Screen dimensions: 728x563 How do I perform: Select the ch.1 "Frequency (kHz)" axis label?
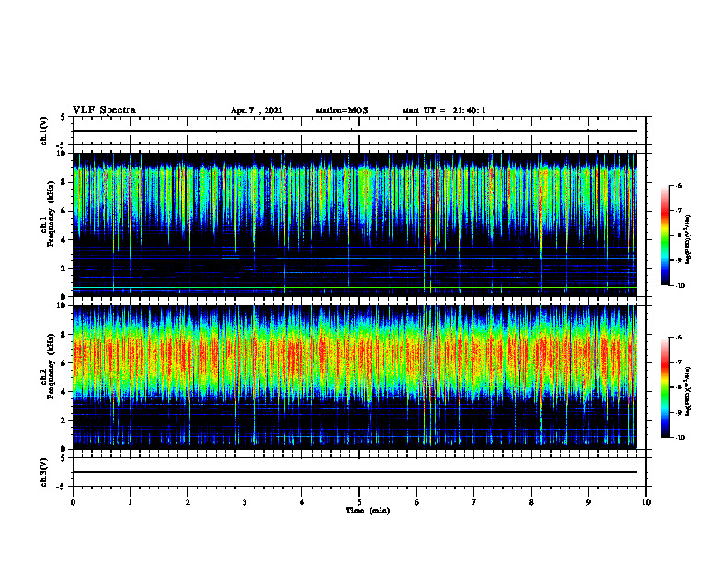[51, 213]
